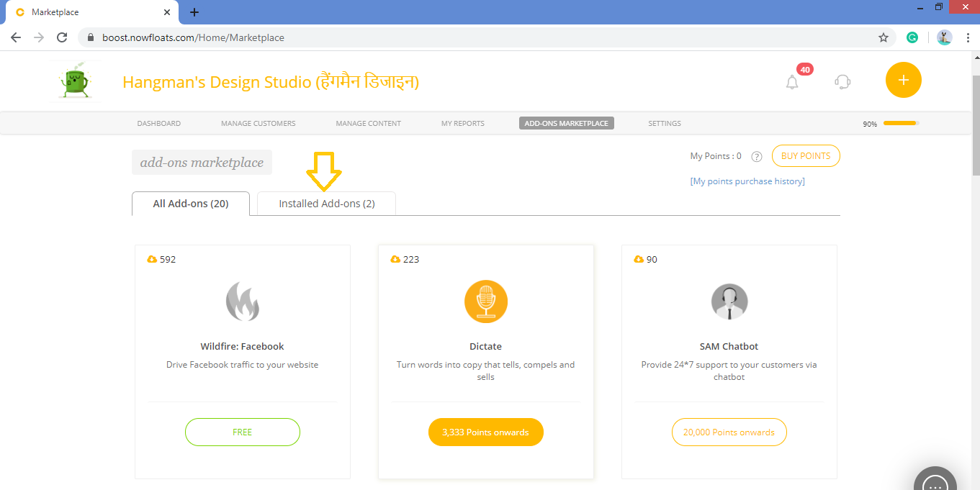The image size is (980, 490).
Task: Click the download cloud icon beside 90
Action: pos(639,259)
